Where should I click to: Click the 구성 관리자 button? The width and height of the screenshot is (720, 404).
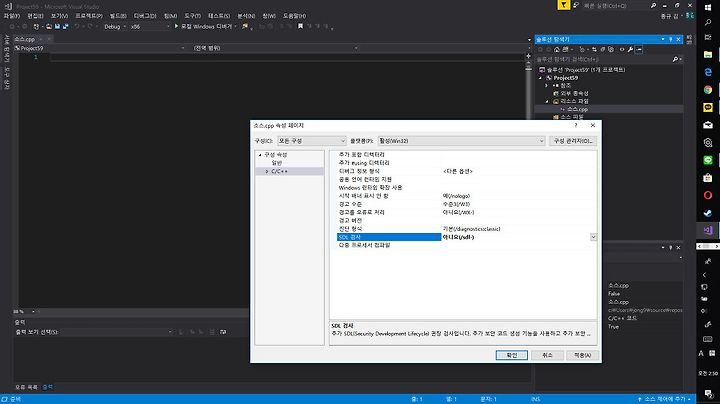[573, 141]
